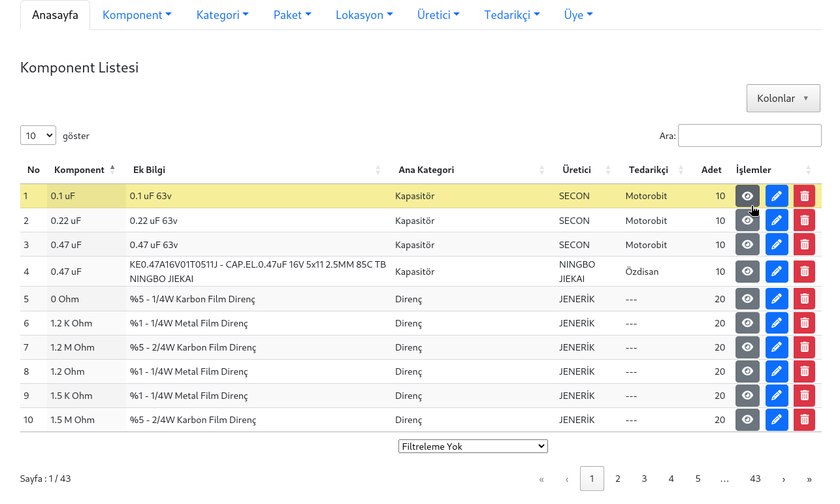Viewport: 840px width, 504px height.
Task: Delete the 1.5 K Ohm resistor
Action: pyautogui.click(x=804, y=396)
